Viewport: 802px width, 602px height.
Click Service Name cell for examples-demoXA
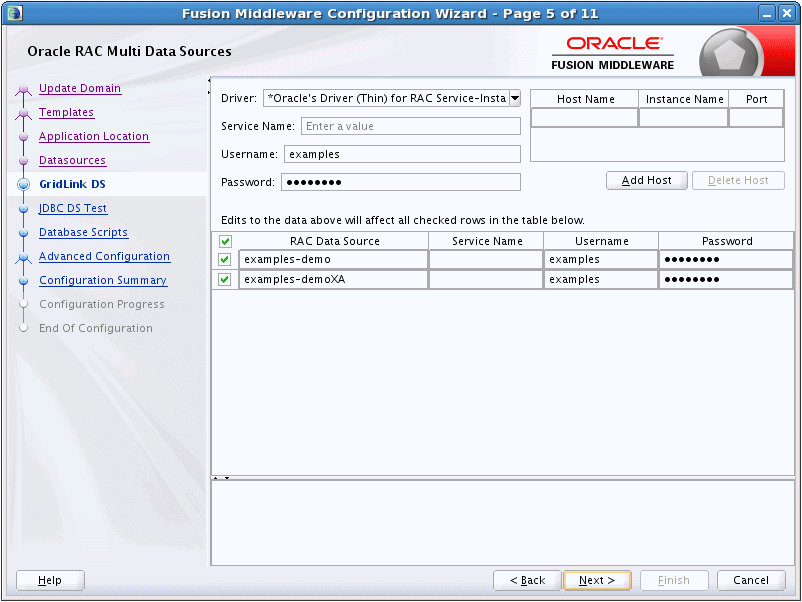click(486, 279)
